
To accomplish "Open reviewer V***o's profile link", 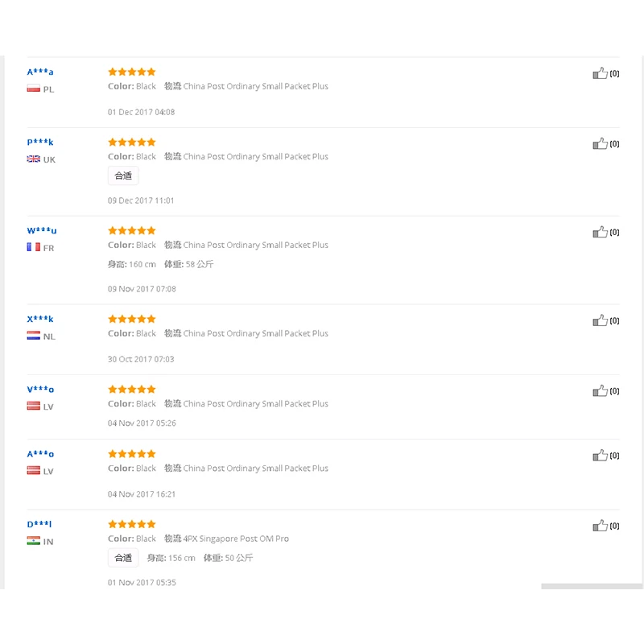I will (40, 390).
